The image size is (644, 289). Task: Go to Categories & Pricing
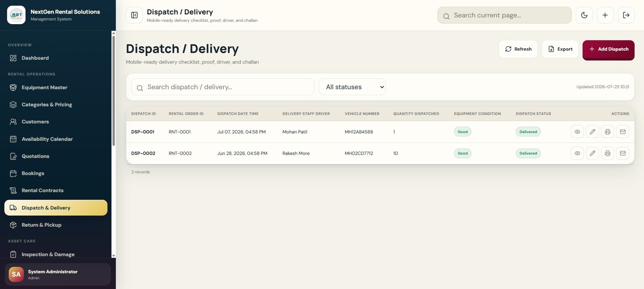pyautogui.click(x=56, y=105)
